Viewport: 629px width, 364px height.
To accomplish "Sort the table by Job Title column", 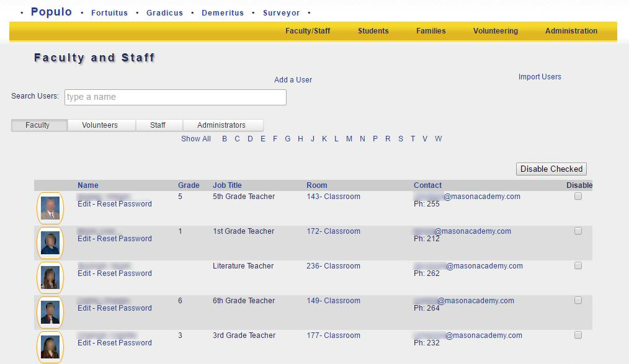I will (x=227, y=185).
